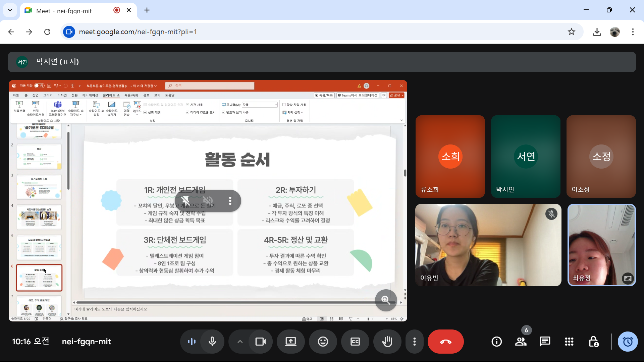Reload the Meet page

click(x=47, y=32)
